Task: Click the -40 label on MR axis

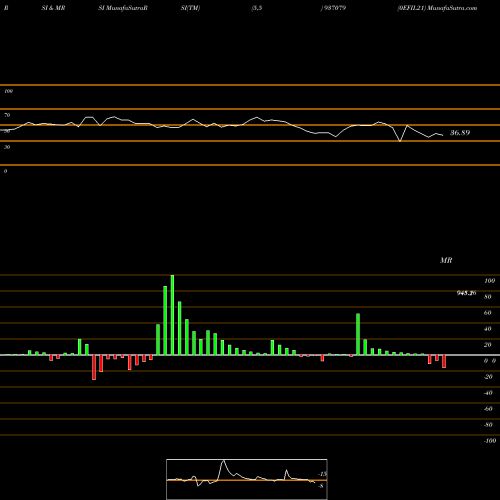Action: (x=488, y=393)
